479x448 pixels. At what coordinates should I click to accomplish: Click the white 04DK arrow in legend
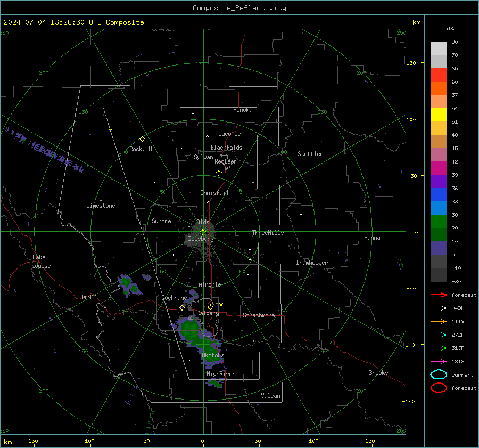(x=439, y=308)
